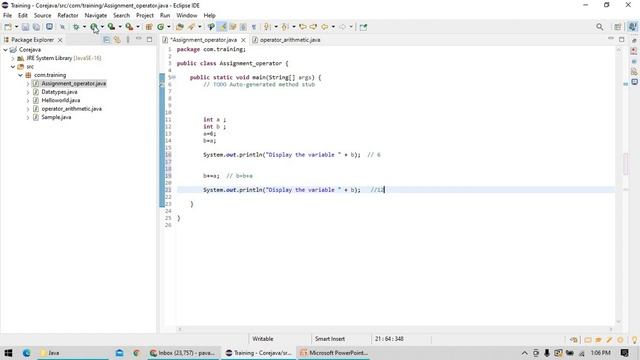Image resolution: width=640 pixels, height=360 pixels.
Task: Click the Coverage launch toolbar icon
Action: pos(111,27)
